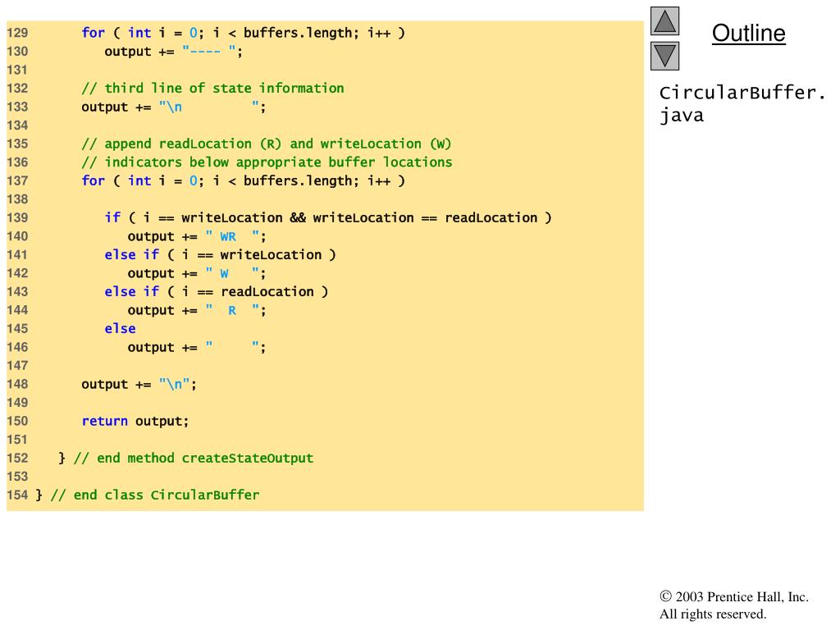Click line number 129
This screenshot has width=840, height=630.
click(x=17, y=33)
